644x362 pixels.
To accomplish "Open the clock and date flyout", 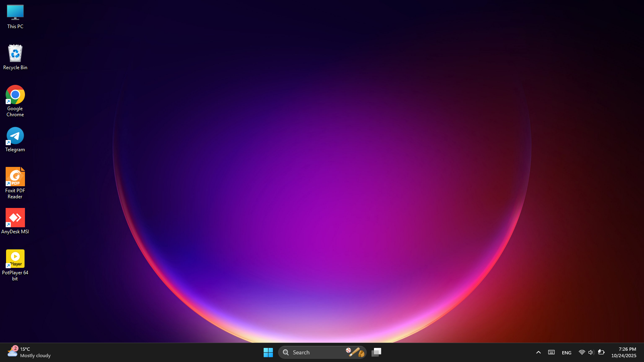I will 623,352.
